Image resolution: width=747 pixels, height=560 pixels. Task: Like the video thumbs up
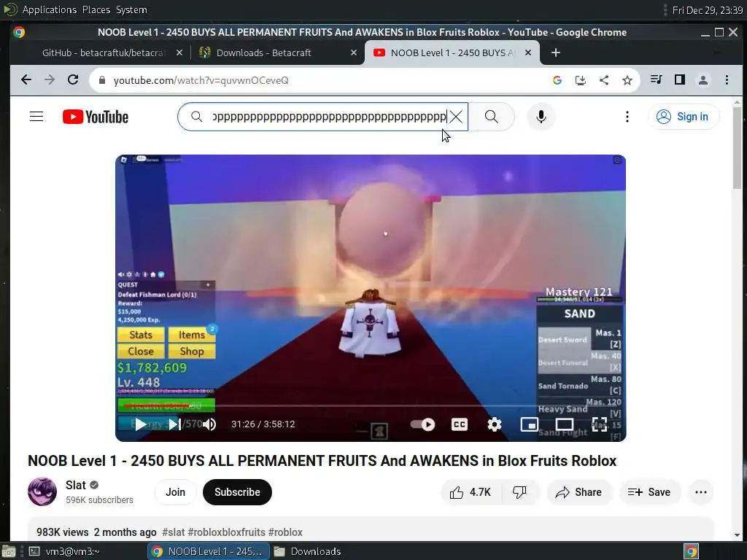coord(471,492)
